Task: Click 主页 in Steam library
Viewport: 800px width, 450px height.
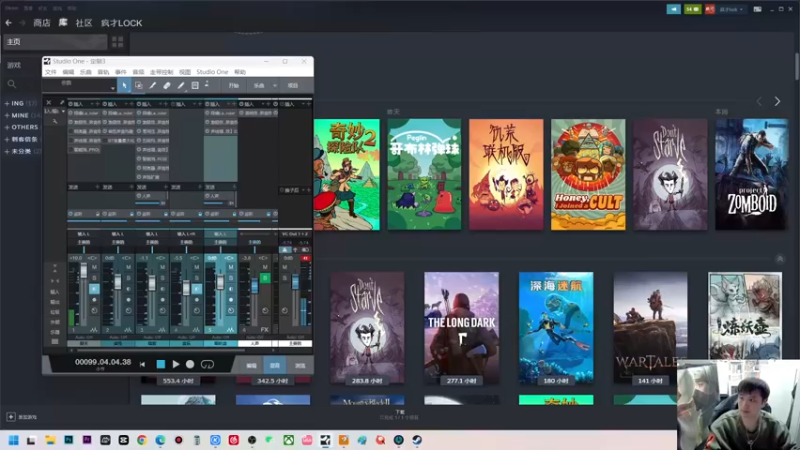Action: [x=55, y=42]
